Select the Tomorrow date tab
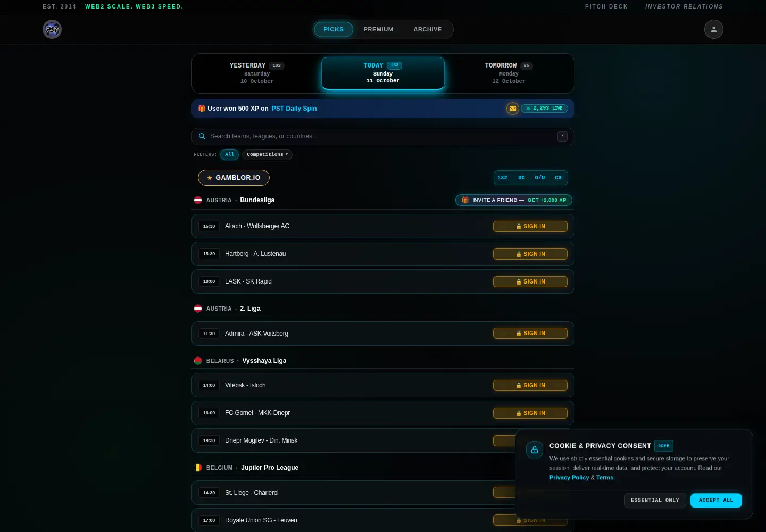The height and width of the screenshot is (532, 766). [509, 73]
